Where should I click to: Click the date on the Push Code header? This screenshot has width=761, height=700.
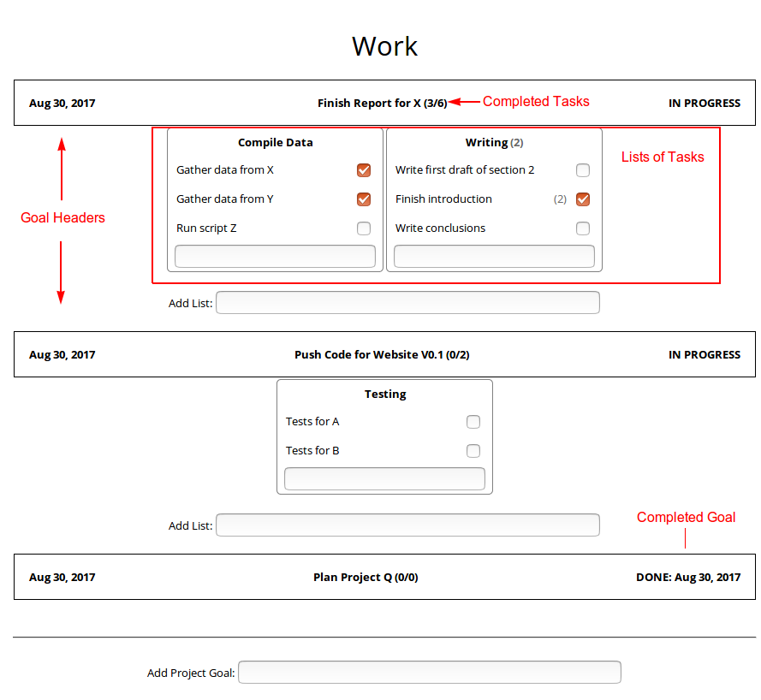click(x=62, y=355)
